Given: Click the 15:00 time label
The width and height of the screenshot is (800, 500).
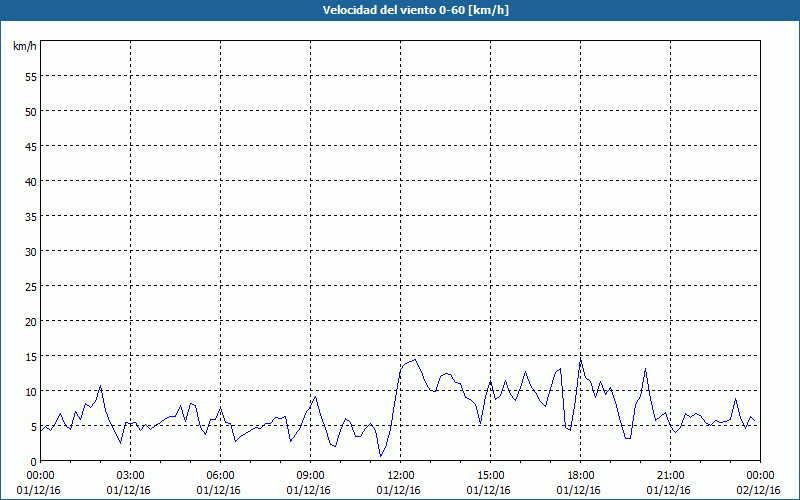Looking at the screenshot, I should point(490,476).
